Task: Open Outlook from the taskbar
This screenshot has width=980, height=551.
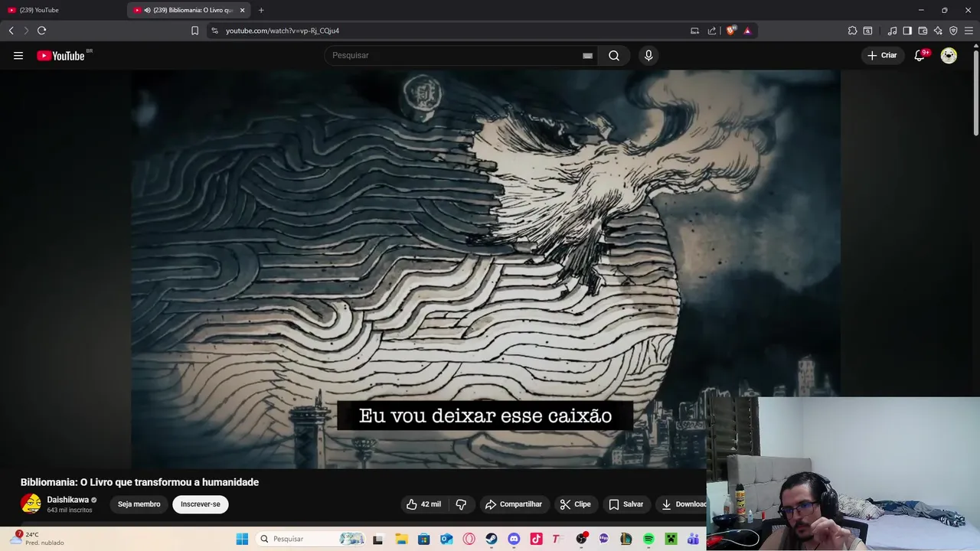Action: [446, 539]
